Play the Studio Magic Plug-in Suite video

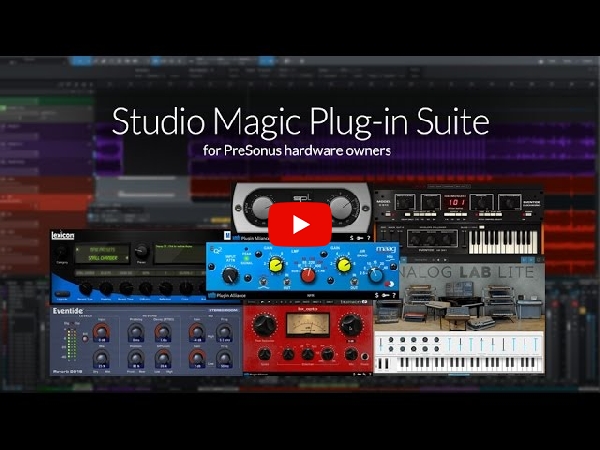[x=300, y=225]
